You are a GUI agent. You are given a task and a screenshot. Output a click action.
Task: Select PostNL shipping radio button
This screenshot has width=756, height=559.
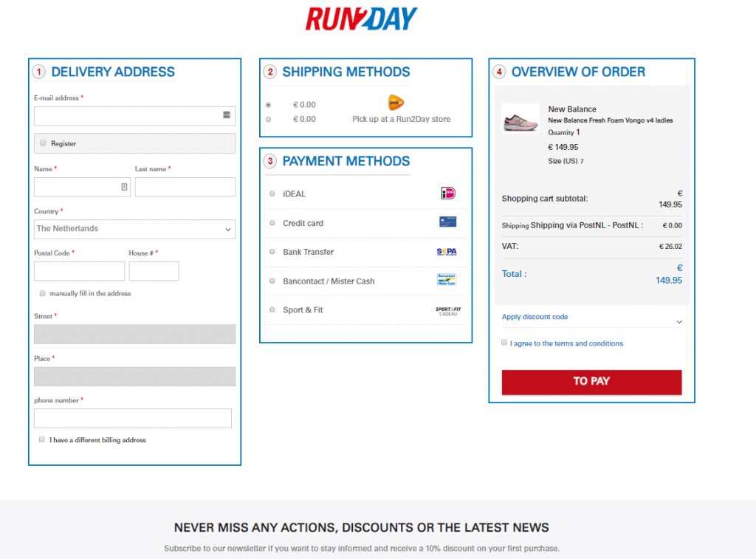[269, 105]
